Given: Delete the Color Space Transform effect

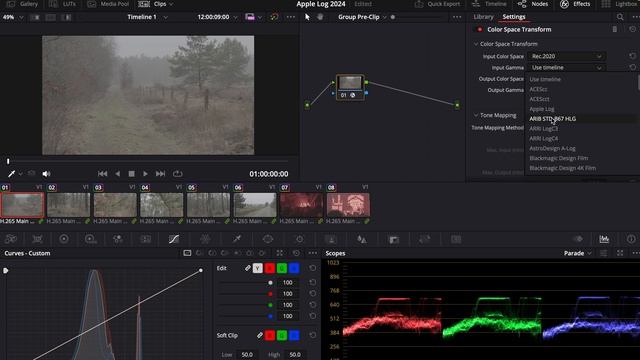Looking at the screenshot, I should (615, 29).
